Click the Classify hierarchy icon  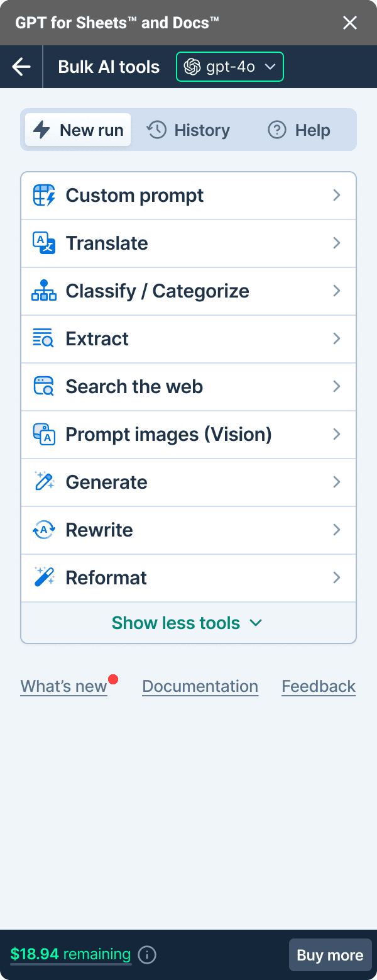[x=44, y=291]
